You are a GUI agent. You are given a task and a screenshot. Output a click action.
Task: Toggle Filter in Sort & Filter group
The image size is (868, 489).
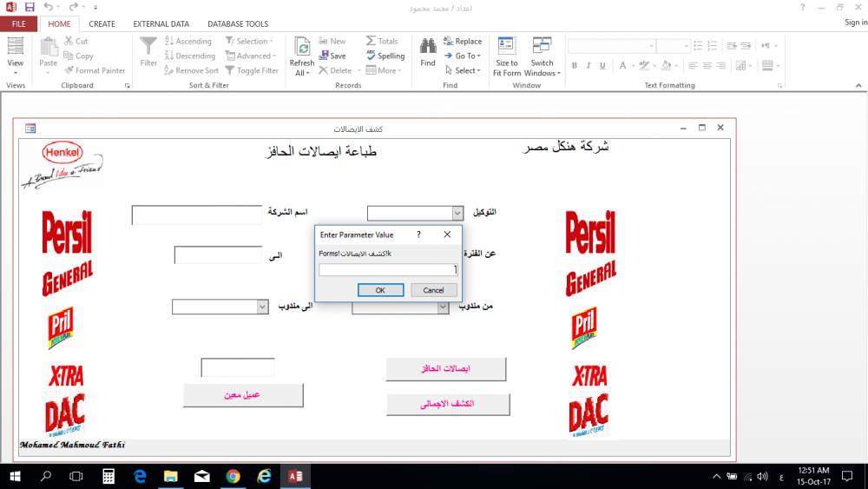(x=252, y=70)
